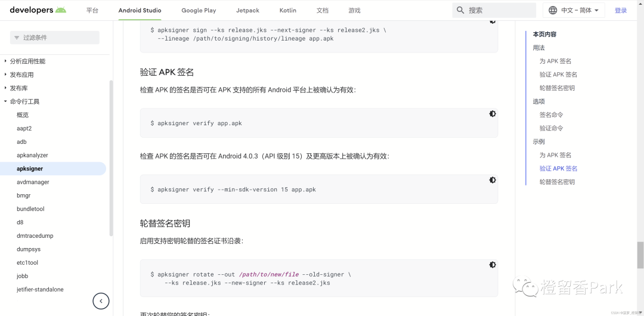Jump to 验证命令 in page contents
Image resolution: width=644 pixels, height=316 pixels.
(551, 128)
